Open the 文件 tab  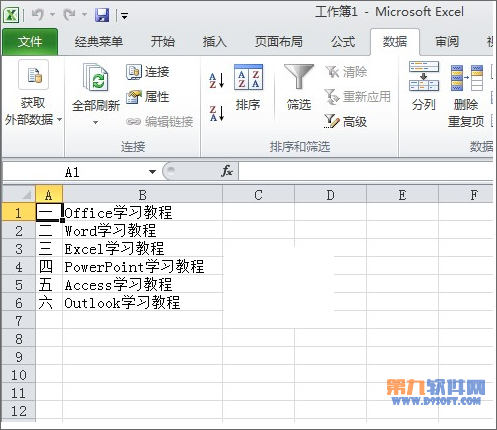point(30,42)
